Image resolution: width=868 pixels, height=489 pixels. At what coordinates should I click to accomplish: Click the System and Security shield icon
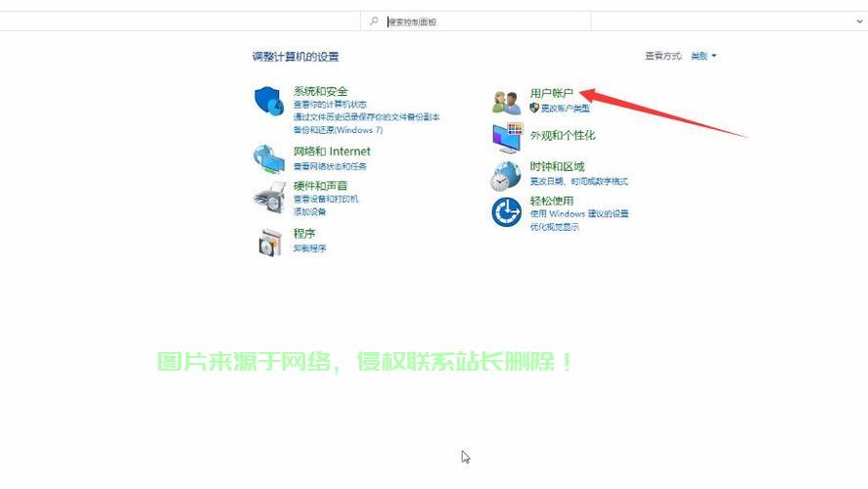pyautogui.click(x=269, y=101)
